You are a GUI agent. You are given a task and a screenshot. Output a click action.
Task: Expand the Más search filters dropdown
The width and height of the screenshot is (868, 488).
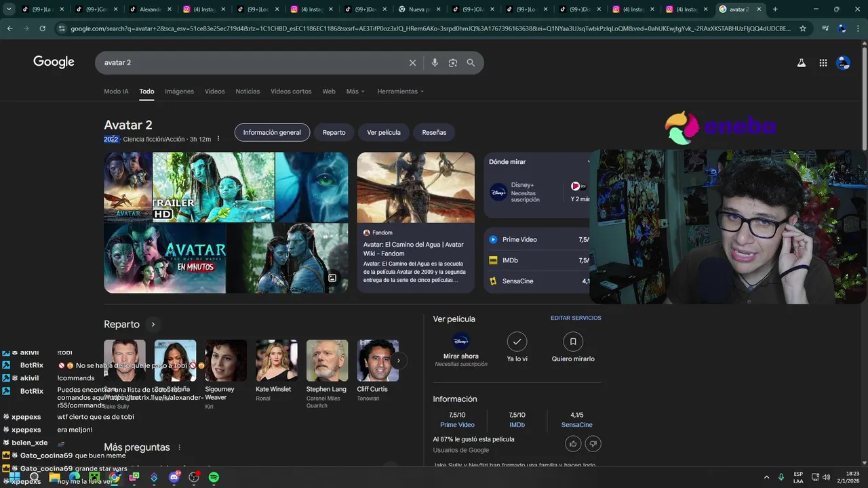[x=355, y=91]
